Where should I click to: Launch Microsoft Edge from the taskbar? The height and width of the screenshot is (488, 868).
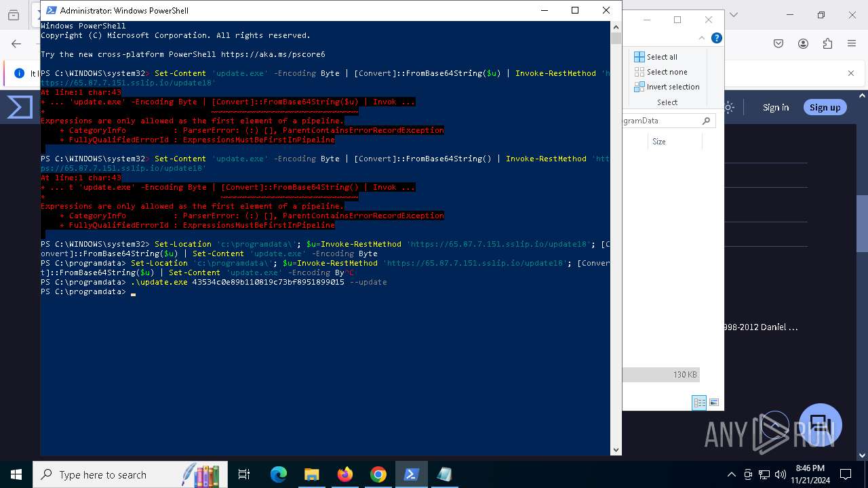(279, 474)
